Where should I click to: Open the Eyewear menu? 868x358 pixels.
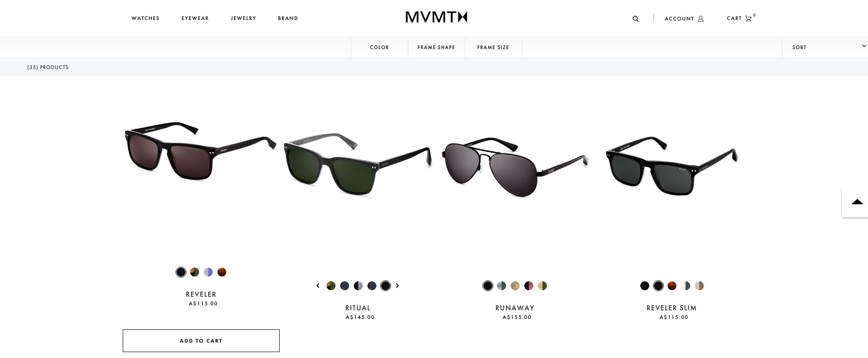click(195, 18)
